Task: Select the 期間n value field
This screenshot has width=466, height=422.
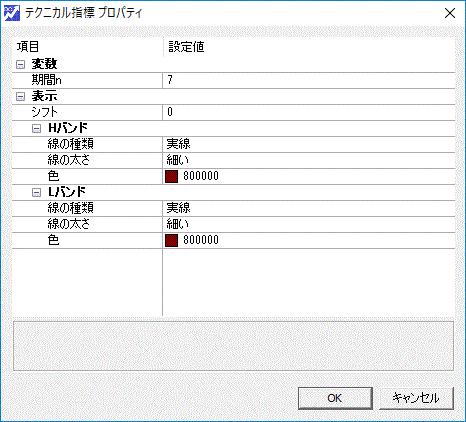Action: pyautogui.click(x=309, y=80)
